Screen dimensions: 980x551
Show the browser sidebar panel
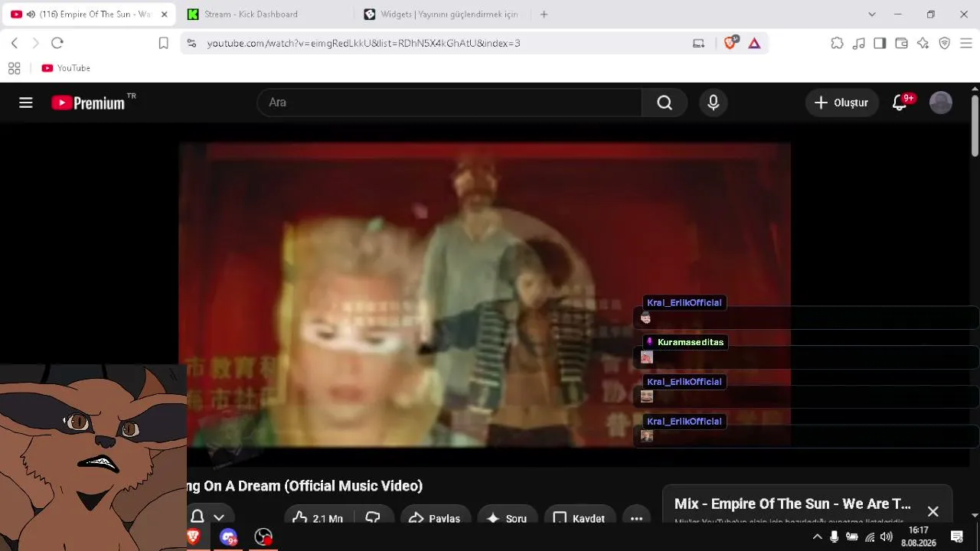pos(880,43)
